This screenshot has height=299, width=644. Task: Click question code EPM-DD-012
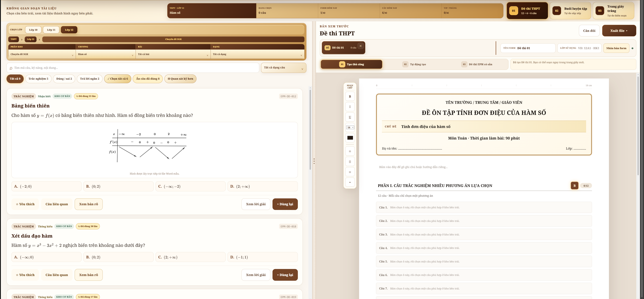coord(288,96)
